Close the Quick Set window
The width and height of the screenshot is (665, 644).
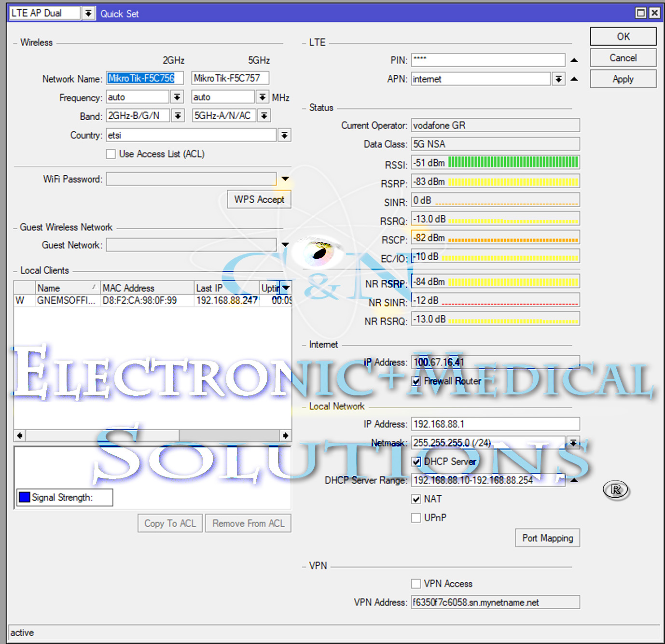(x=654, y=13)
